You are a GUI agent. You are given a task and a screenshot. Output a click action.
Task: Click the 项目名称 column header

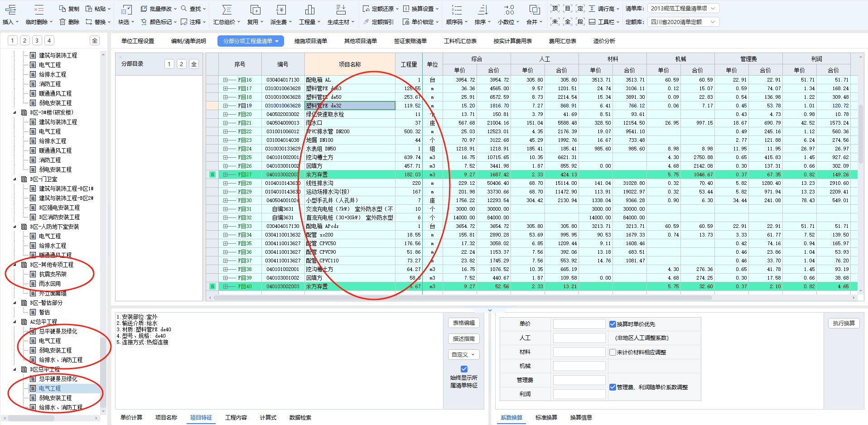pos(350,64)
